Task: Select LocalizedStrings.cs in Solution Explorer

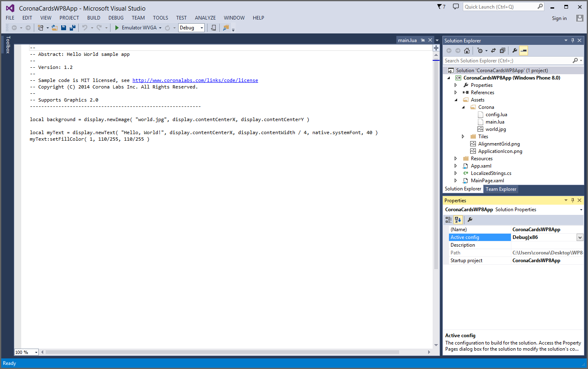Action: 491,173
